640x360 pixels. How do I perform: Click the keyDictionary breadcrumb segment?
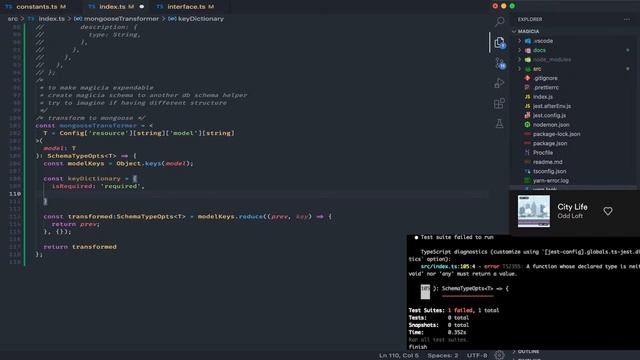(201, 19)
